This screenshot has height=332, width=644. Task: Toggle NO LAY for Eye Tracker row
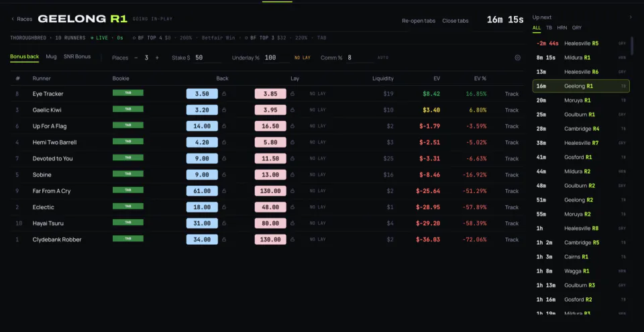[x=317, y=94]
